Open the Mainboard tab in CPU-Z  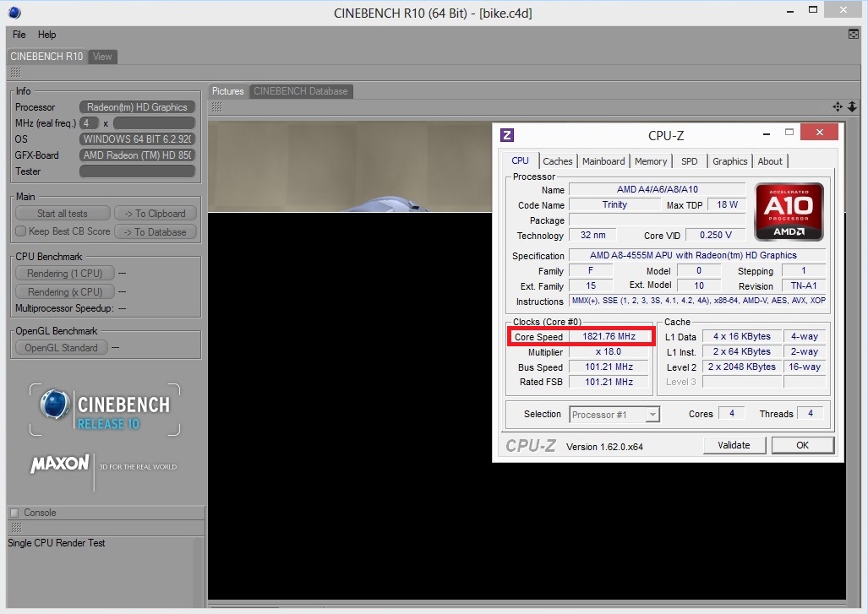point(603,161)
